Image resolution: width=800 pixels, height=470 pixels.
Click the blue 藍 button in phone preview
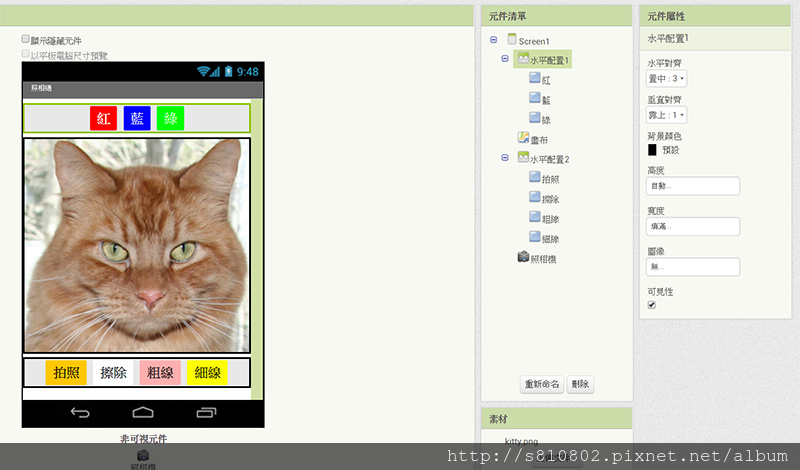[137, 118]
